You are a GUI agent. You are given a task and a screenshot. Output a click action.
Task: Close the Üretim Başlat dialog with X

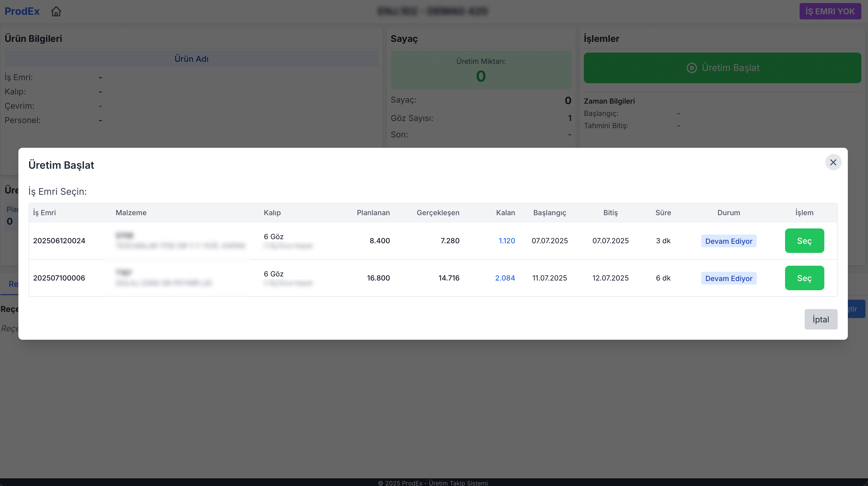[x=833, y=162]
